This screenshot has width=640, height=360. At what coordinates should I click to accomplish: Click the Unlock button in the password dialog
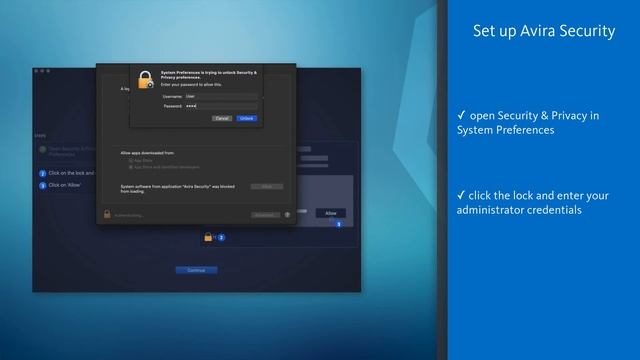[x=247, y=118]
